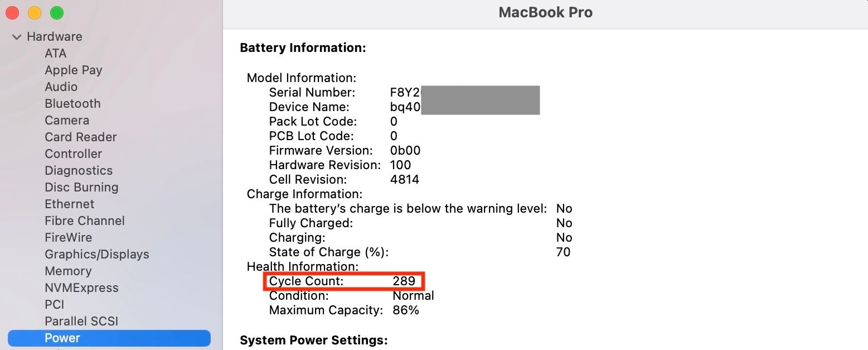
Task: Select the Power entry in sidebar
Action: coord(62,338)
